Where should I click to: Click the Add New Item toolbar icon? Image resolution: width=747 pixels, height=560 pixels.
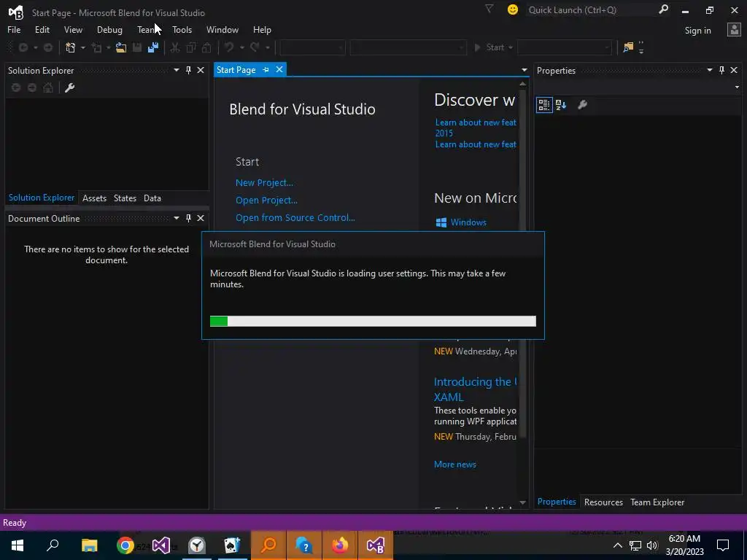click(x=96, y=47)
